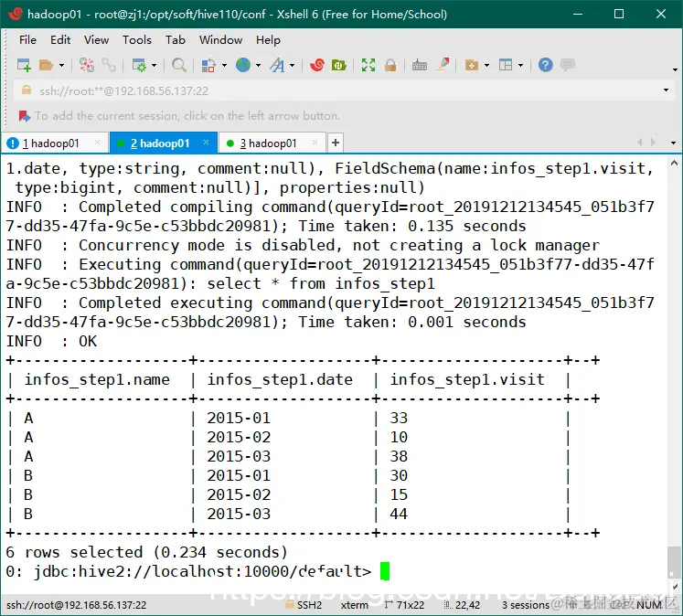The image size is (683, 616).
Task: Click the address bar lock icon
Action: coord(27,90)
